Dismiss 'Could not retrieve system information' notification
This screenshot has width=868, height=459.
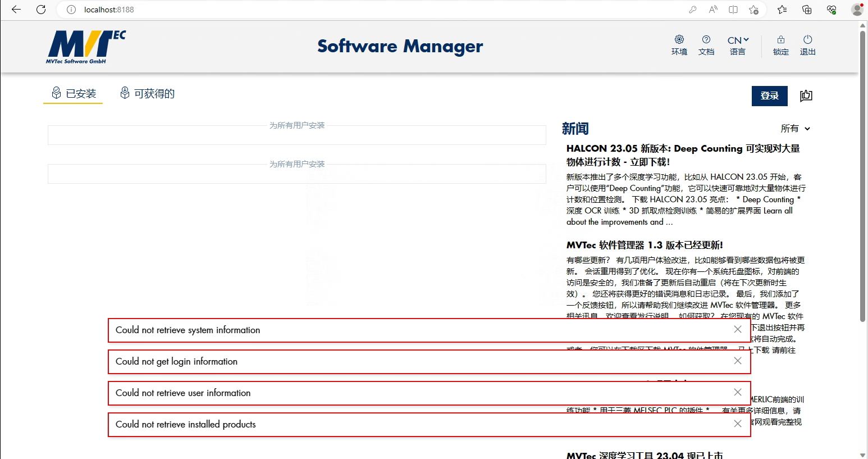click(738, 330)
